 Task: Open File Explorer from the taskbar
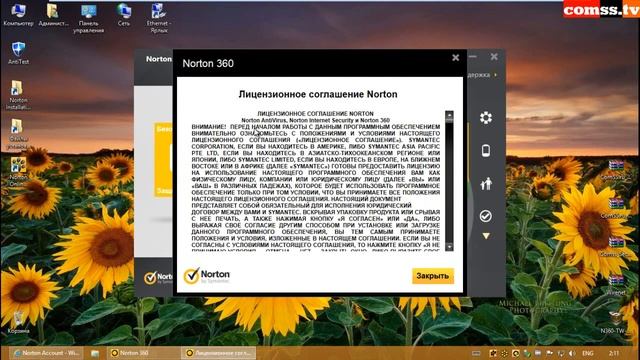pos(95,353)
